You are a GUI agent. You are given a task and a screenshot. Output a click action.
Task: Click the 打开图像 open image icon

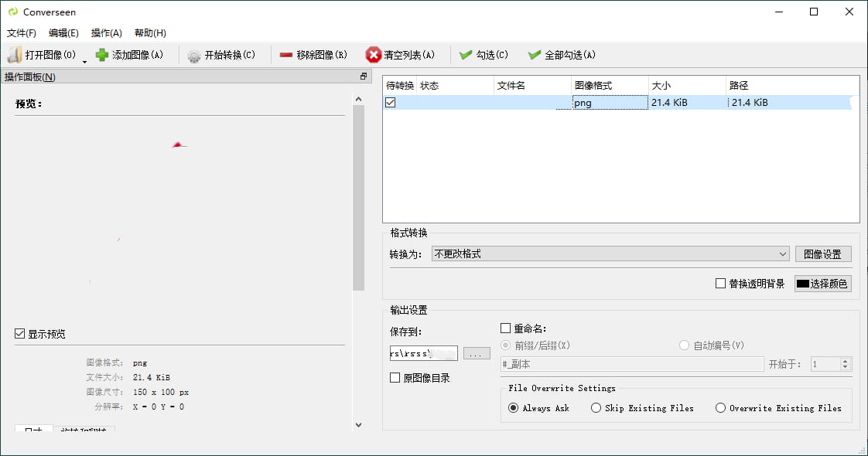coord(15,55)
